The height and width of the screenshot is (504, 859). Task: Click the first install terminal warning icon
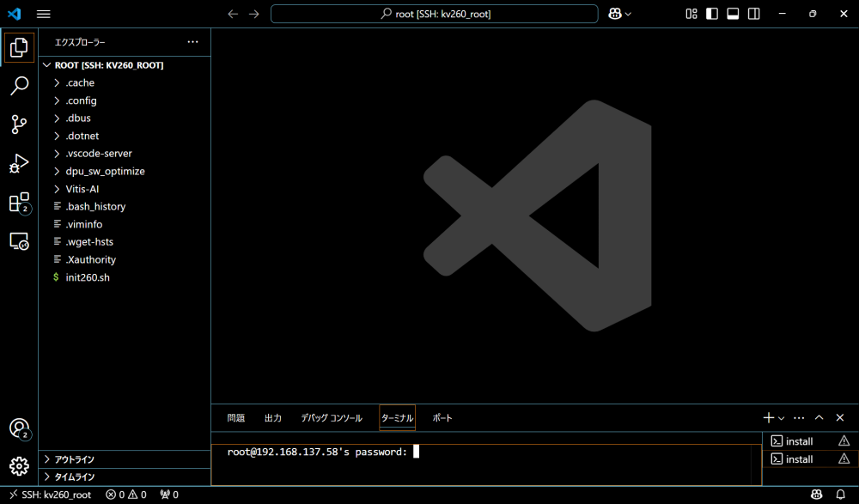[844, 441]
